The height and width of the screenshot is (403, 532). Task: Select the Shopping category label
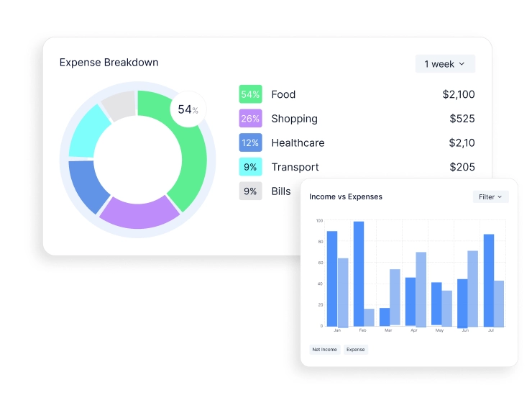294,119
